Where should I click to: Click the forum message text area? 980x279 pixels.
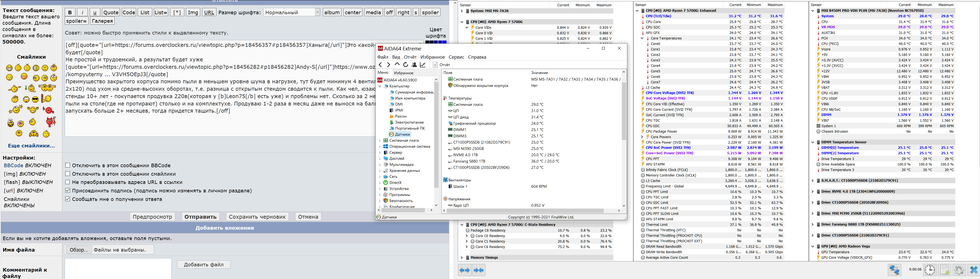click(220, 88)
